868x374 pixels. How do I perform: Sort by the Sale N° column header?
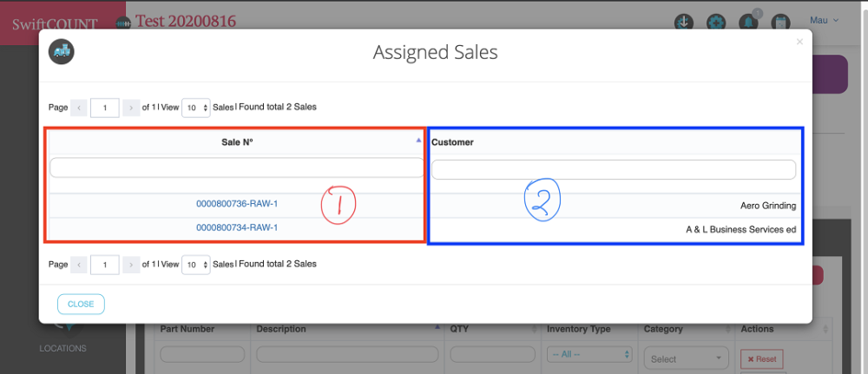(236, 141)
